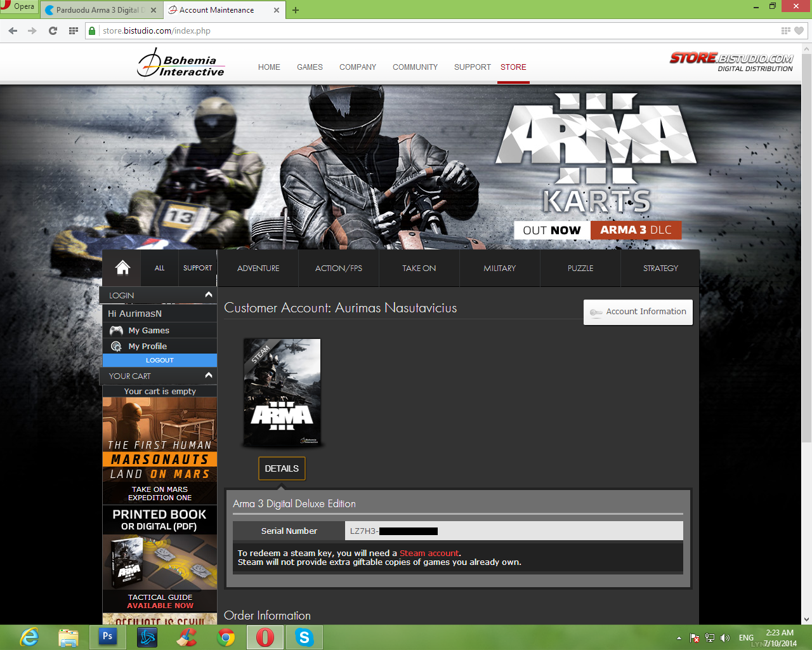Click the Account Information button
This screenshot has width=812, height=650.
(x=638, y=312)
